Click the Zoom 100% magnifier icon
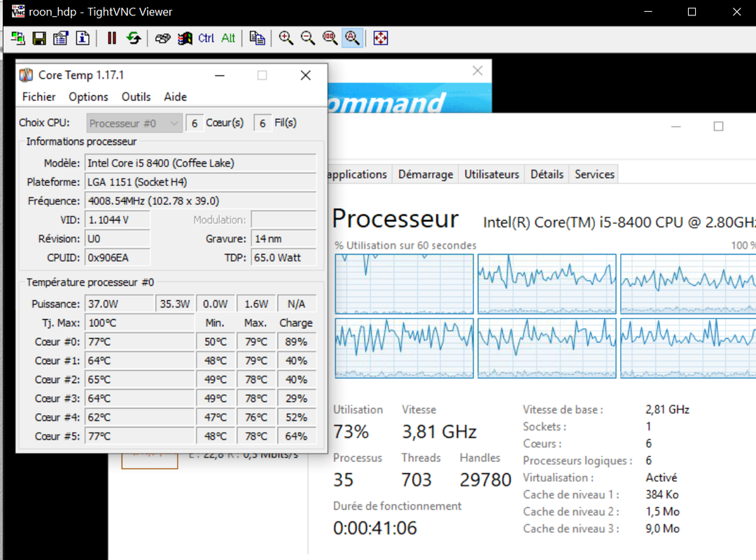 330,38
